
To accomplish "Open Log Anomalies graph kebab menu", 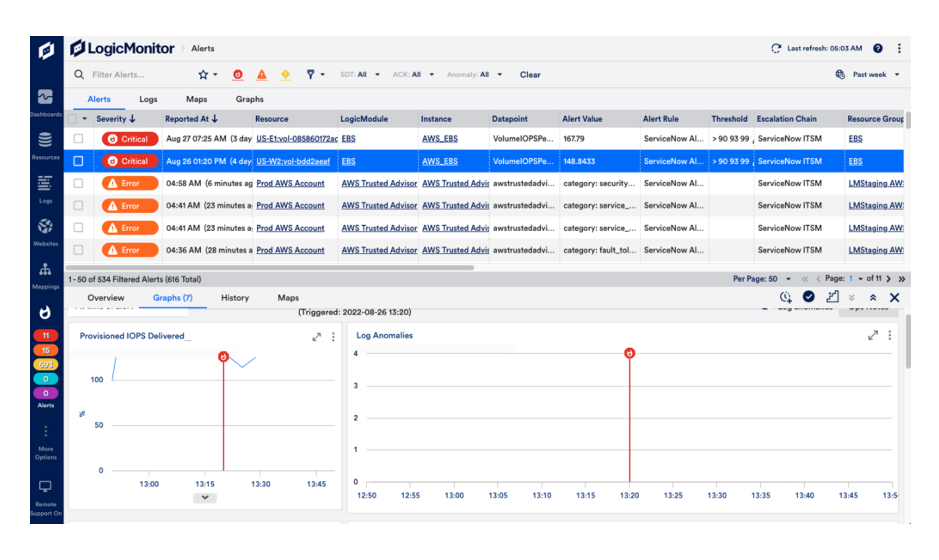I will pyautogui.click(x=890, y=335).
